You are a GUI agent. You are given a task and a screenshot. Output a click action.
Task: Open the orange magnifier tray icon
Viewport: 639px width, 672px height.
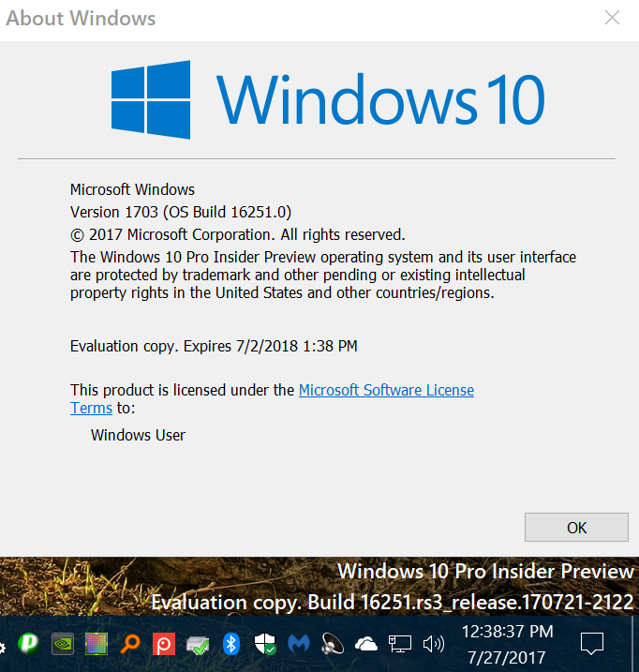[130, 644]
